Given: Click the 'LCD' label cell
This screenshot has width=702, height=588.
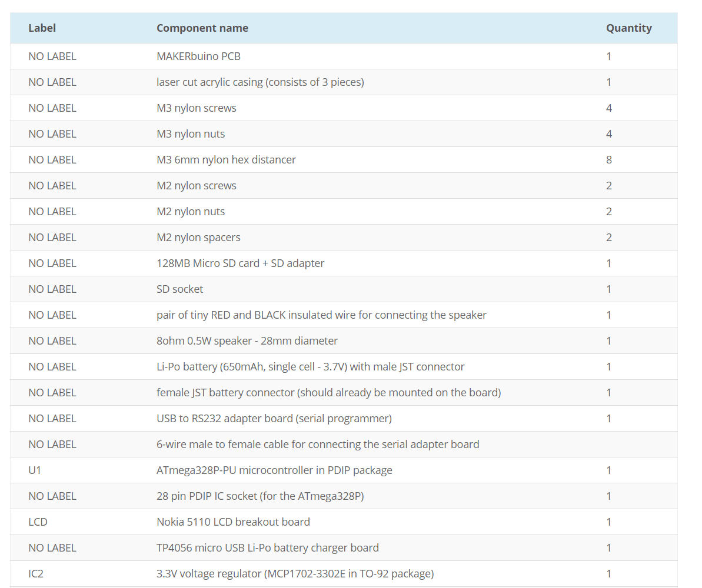Looking at the screenshot, I should click(38, 522).
